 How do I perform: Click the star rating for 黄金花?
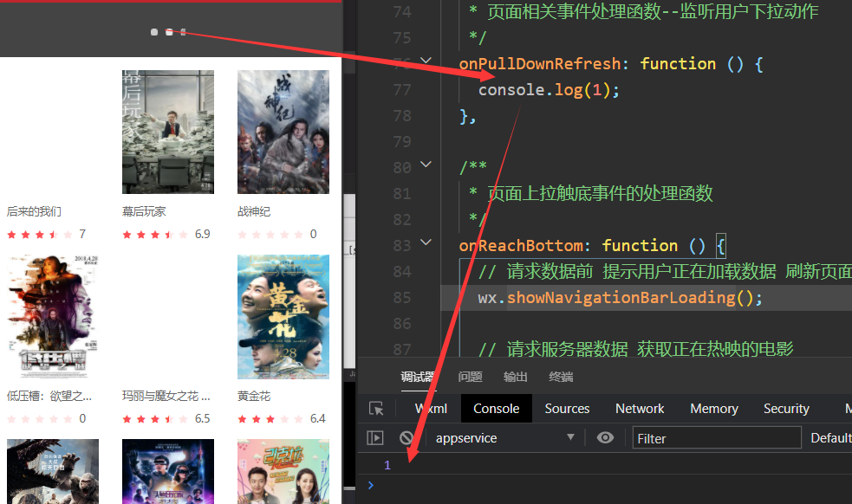[x=270, y=419]
